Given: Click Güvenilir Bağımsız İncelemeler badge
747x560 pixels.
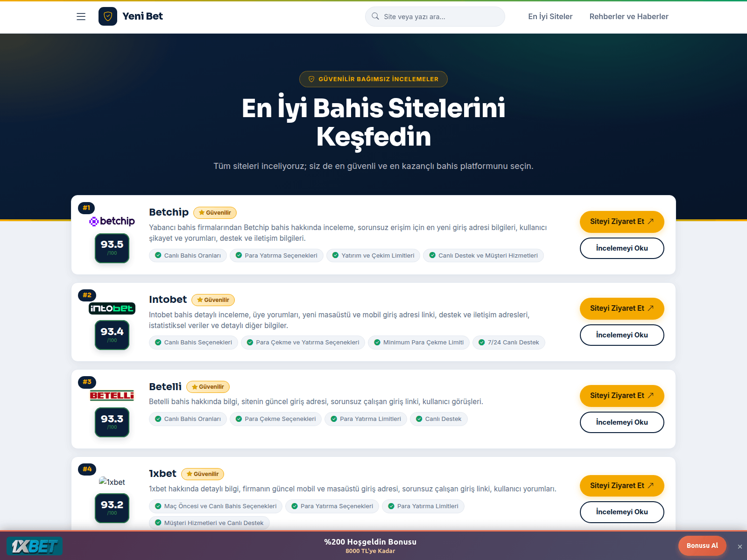Looking at the screenshot, I should [x=373, y=79].
